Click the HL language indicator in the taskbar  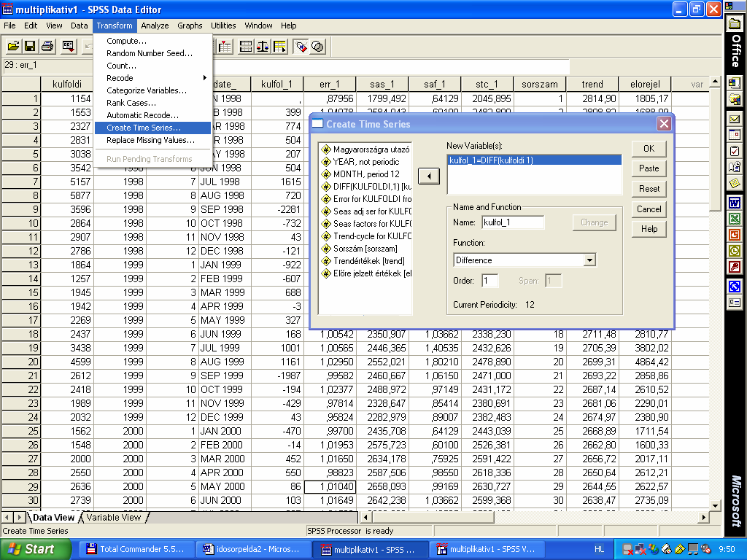coord(599,549)
